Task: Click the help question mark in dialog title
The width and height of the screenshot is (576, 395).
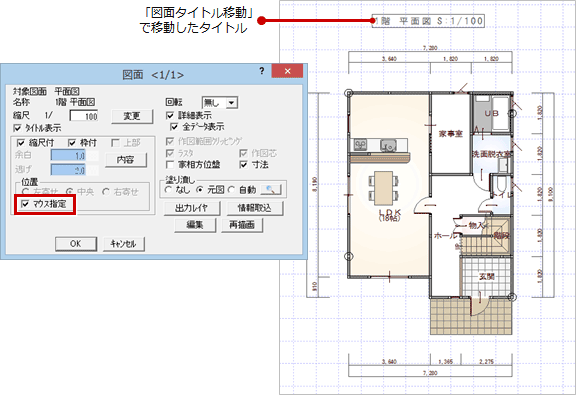Action: (x=262, y=71)
